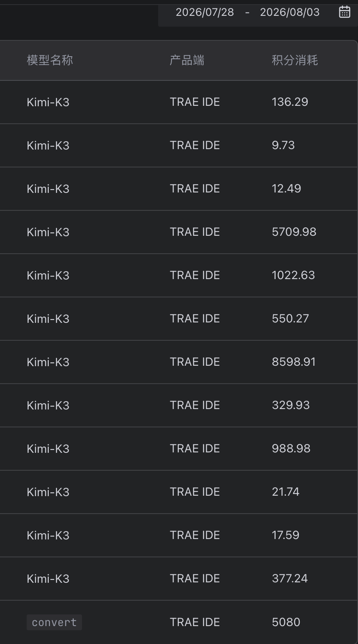Select the row showing 21.74 points
The image size is (358, 644).
[179, 492]
